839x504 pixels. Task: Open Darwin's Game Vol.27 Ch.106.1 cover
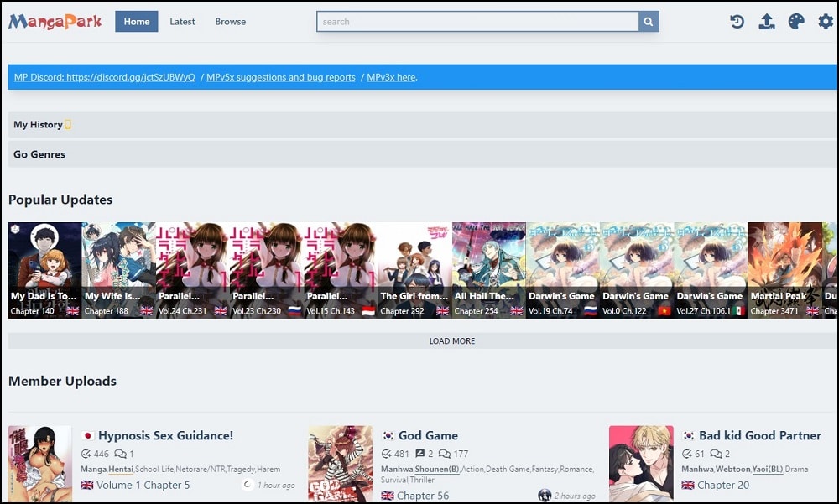coord(711,270)
